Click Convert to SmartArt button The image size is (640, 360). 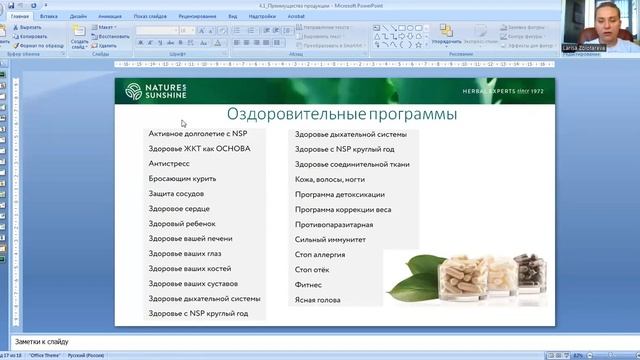(x=330, y=46)
